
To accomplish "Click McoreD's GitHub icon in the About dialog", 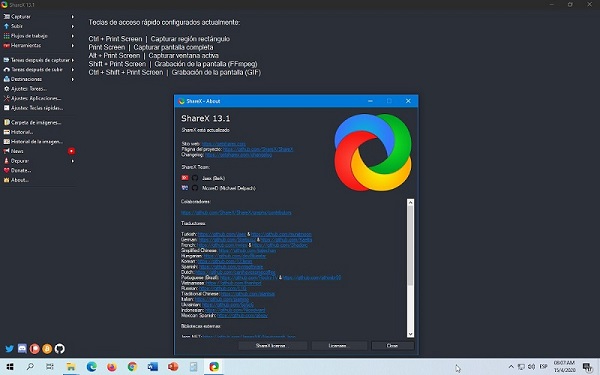I will (x=195, y=188).
